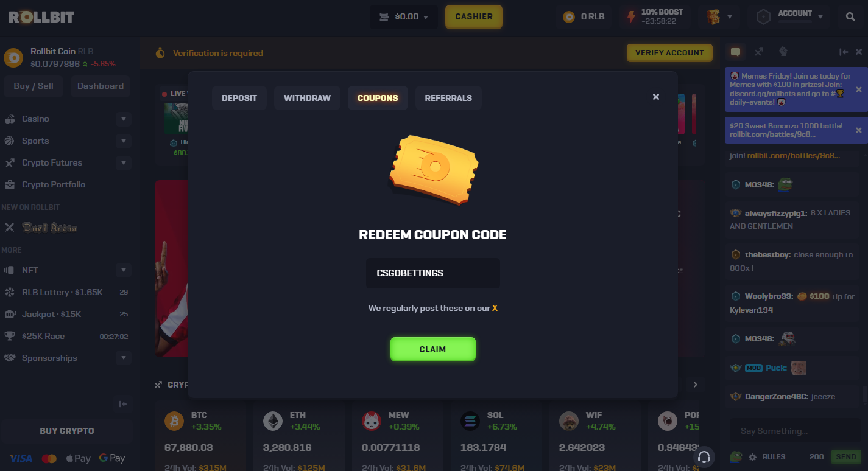Image resolution: width=868 pixels, height=471 pixels.
Task: Click the coupon code input field
Action: [x=432, y=273]
